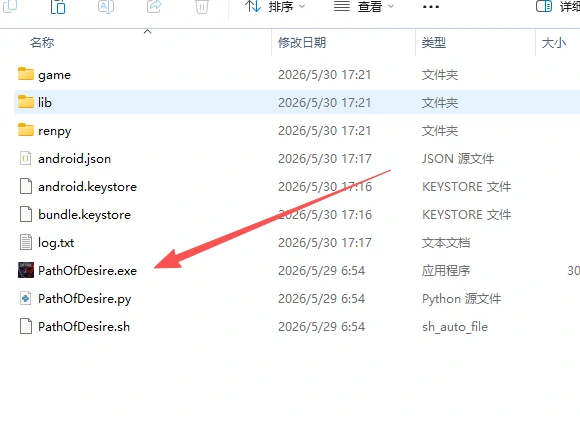Click the sh_auto_file type cell

pyautogui.click(x=455, y=327)
